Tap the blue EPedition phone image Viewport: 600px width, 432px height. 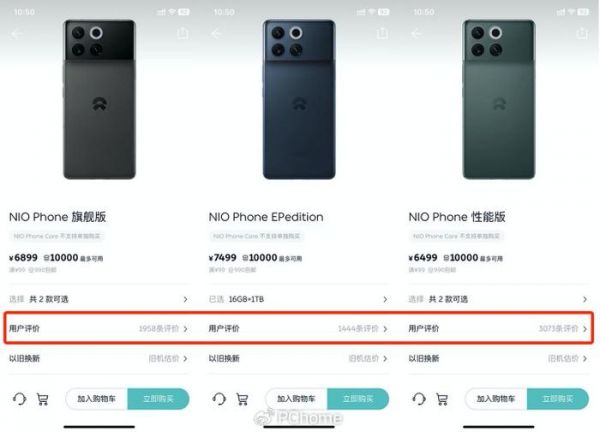click(299, 99)
